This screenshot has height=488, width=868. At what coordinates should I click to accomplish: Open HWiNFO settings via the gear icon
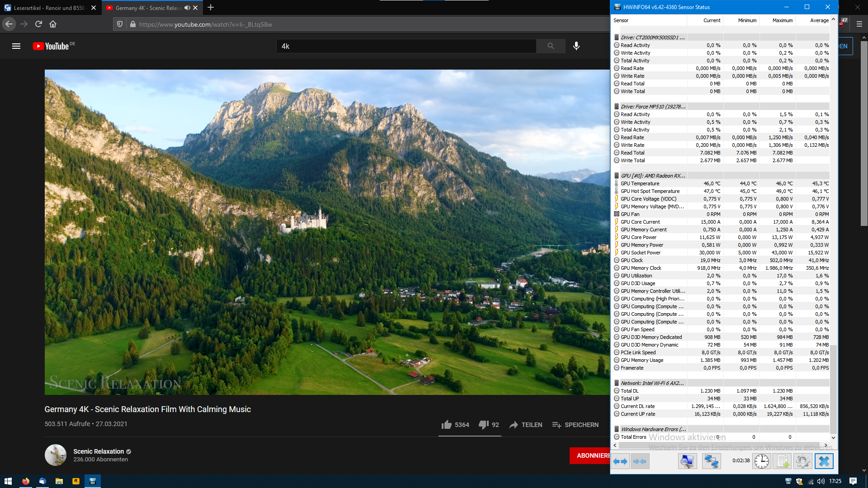pyautogui.click(x=803, y=461)
